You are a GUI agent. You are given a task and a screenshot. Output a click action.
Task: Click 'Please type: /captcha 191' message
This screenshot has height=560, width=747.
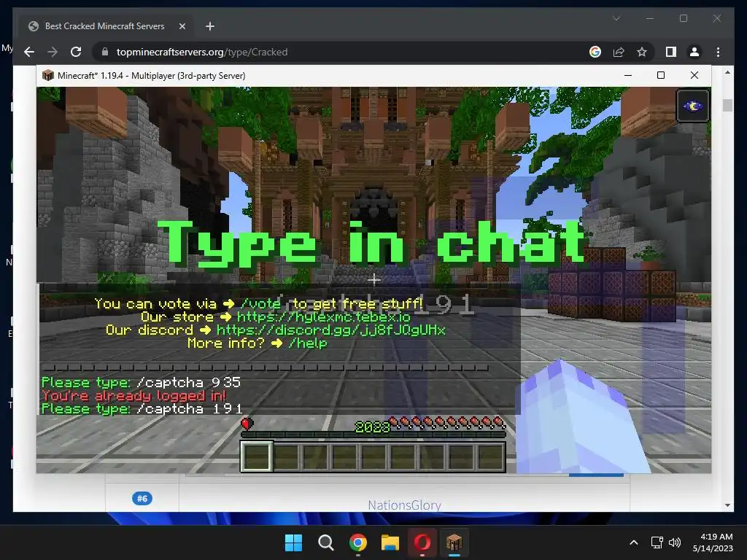(142, 408)
